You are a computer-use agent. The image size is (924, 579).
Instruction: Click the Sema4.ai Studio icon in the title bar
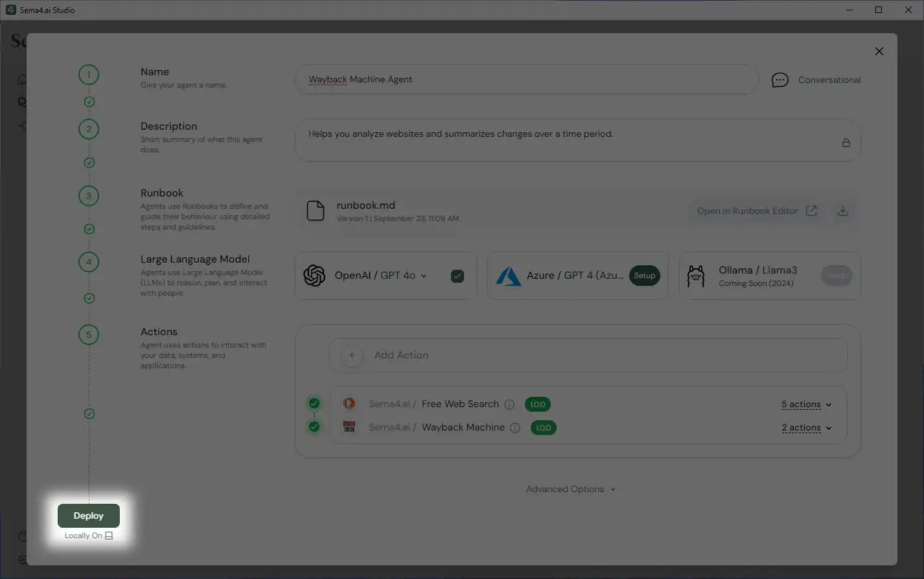coord(10,10)
